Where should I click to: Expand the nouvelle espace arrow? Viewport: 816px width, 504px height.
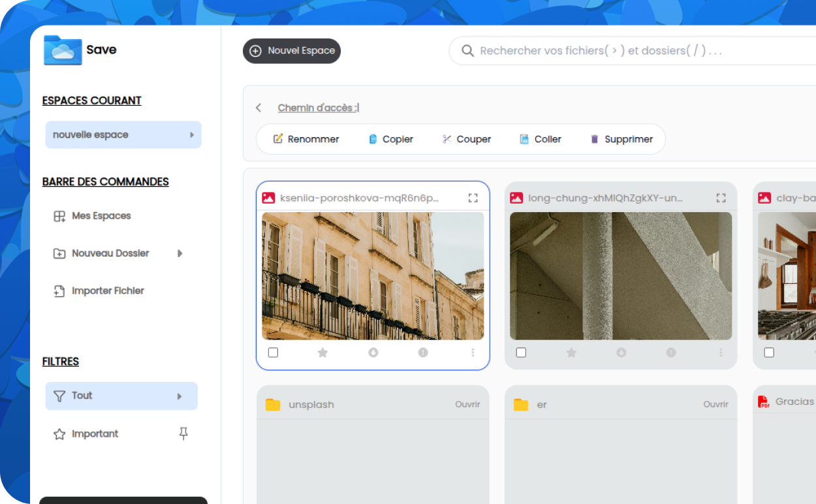pyautogui.click(x=192, y=135)
